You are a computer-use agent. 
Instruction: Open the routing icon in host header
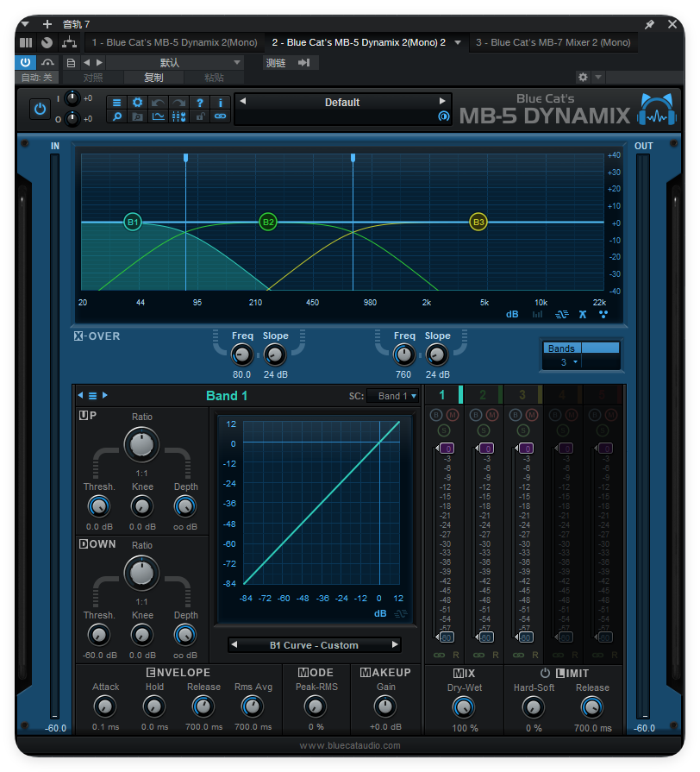pyautogui.click(x=69, y=42)
